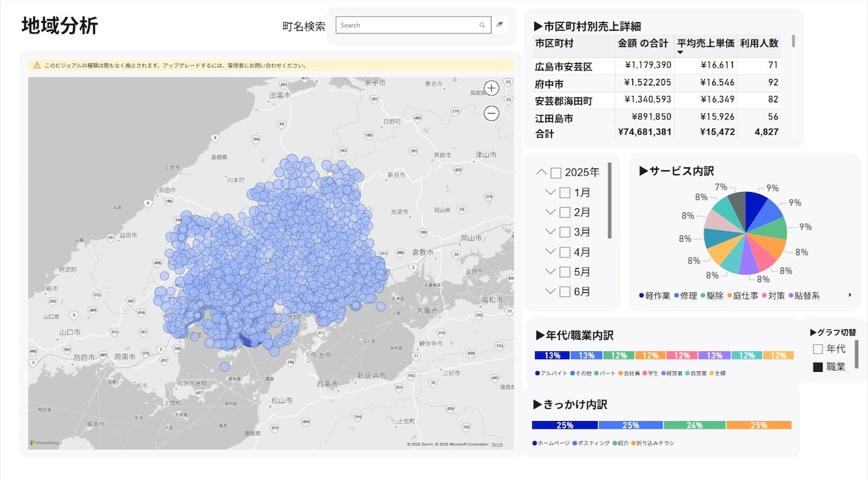Select the 対策 legend entry

click(773, 296)
